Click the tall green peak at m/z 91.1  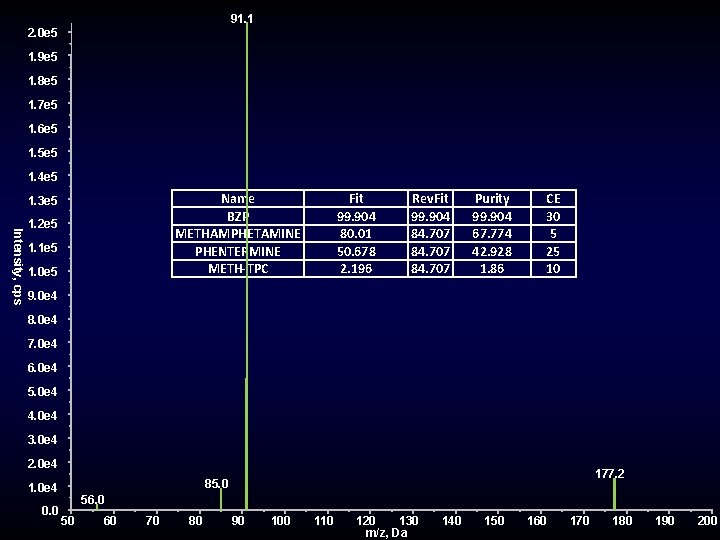pyautogui.click(x=247, y=266)
